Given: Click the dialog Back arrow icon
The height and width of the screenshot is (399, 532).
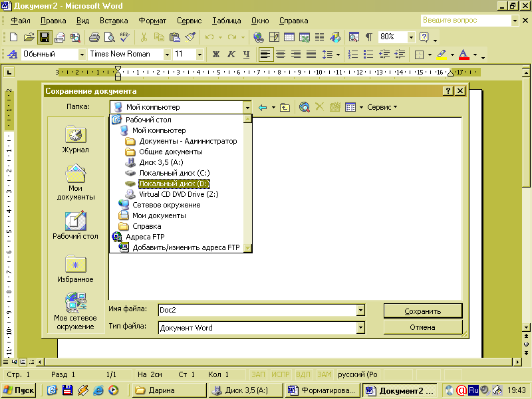Looking at the screenshot, I should tap(262, 108).
